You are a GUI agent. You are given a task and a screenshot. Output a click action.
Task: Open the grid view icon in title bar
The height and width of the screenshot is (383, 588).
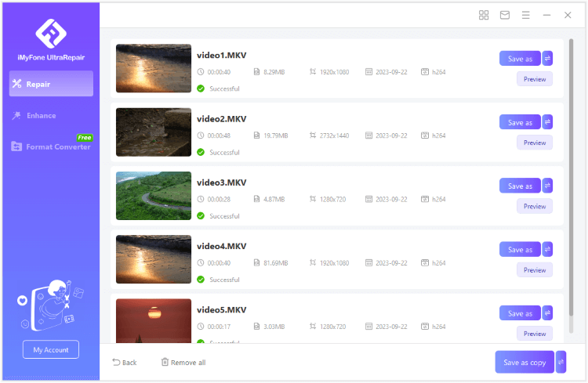(x=484, y=15)
